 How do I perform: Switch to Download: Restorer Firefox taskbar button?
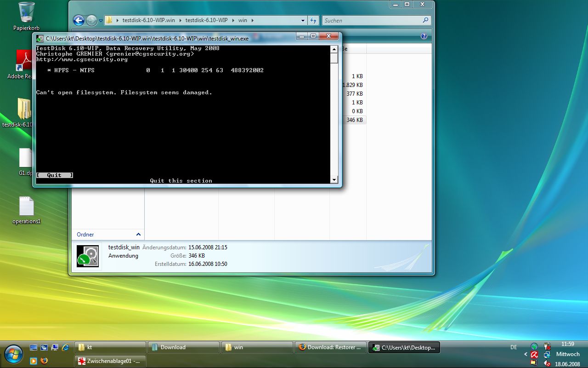click(x=331, y=347)
